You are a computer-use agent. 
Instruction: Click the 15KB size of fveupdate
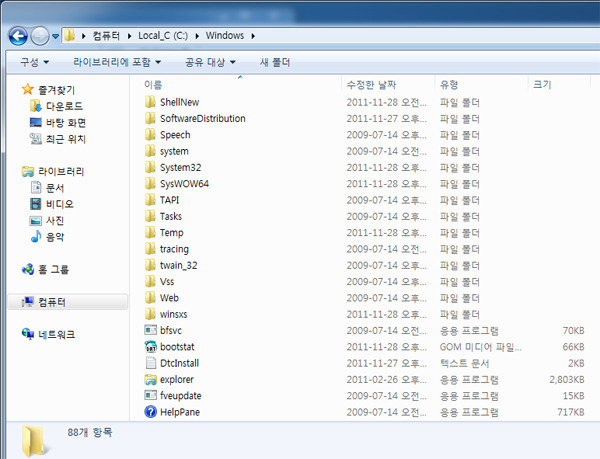[x=573, y=396]
